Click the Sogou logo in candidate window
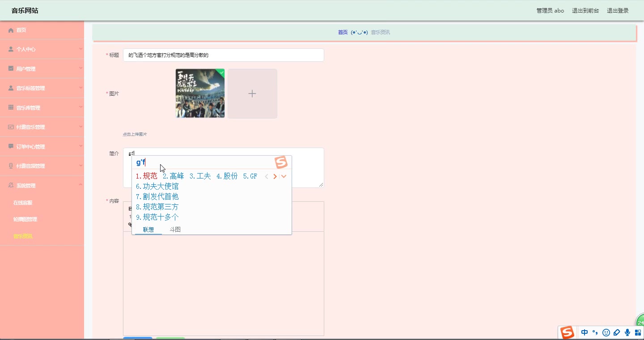The image size is (644, 340). click(281, 162)
